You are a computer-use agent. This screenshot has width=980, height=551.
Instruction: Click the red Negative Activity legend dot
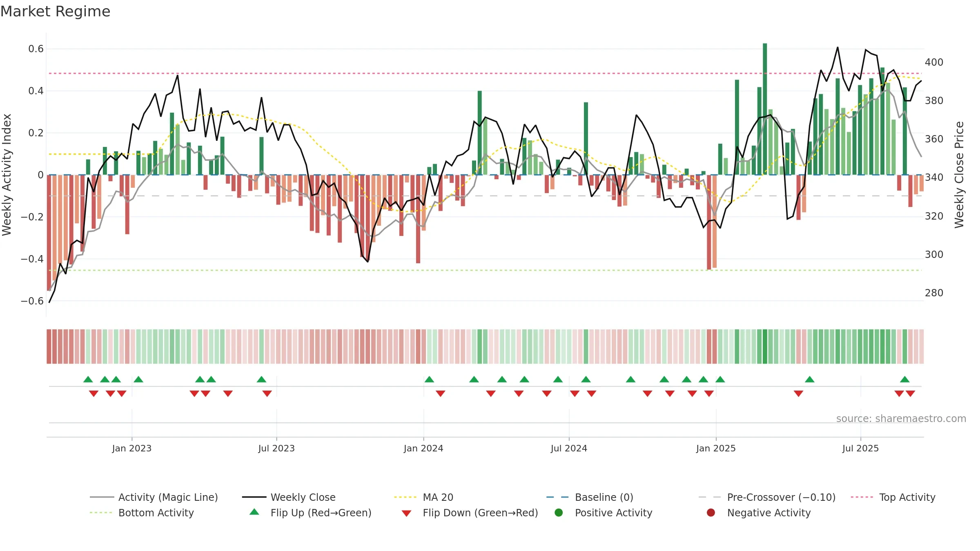pos(711,513)
